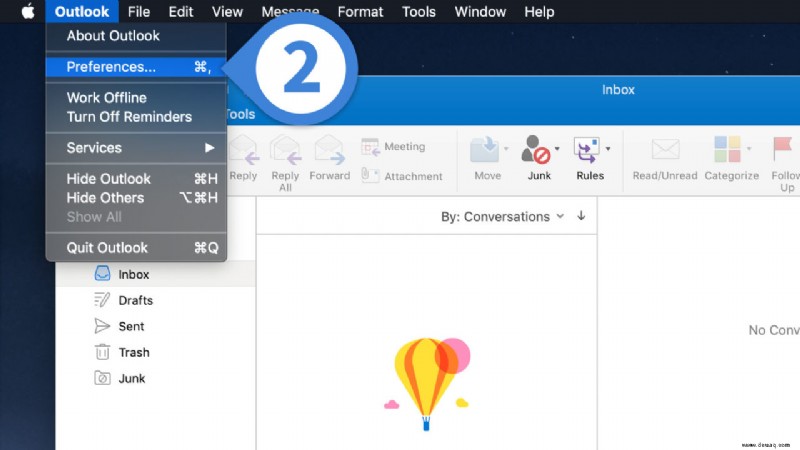Viewport: 800px width, 450px height.
Task: Choose Turn Off Reminders
Action: [x=136, y=117]
